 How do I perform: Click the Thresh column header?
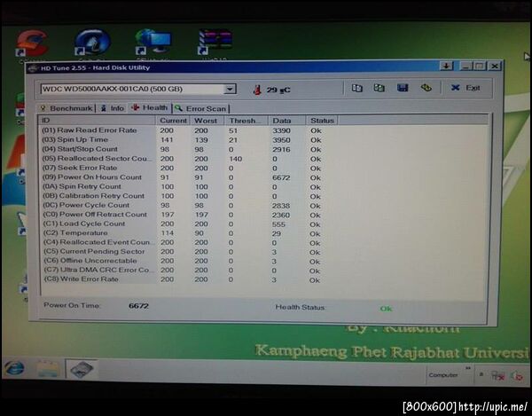pos(246,121)
